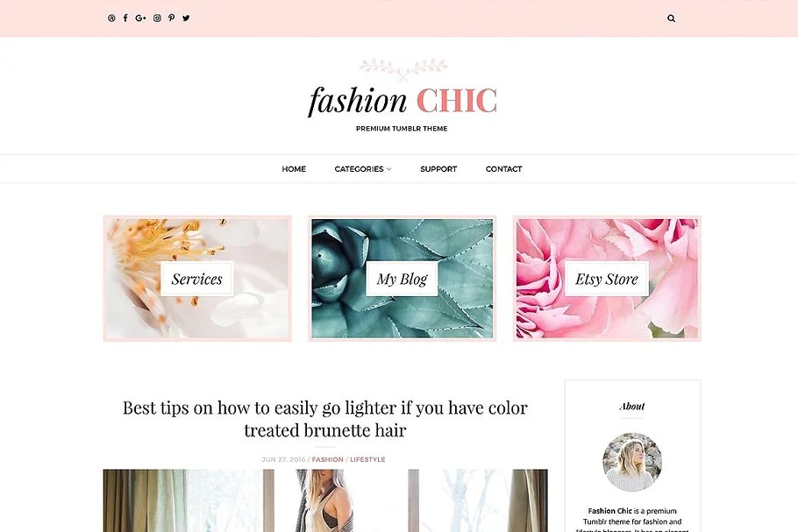Click the leaf wreath logo ornament

(x=403, y=70)
